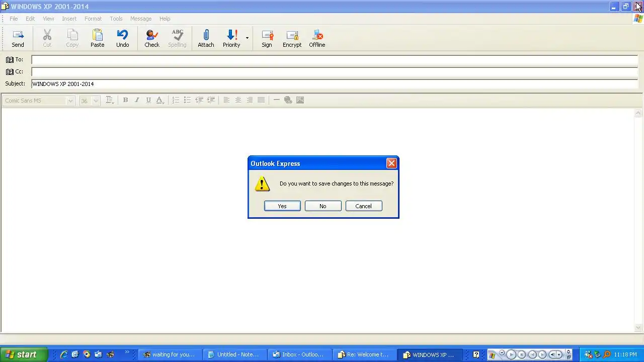Click Cancel in the save dialog
Screen dimensions: 644x362
click(364, 206)
